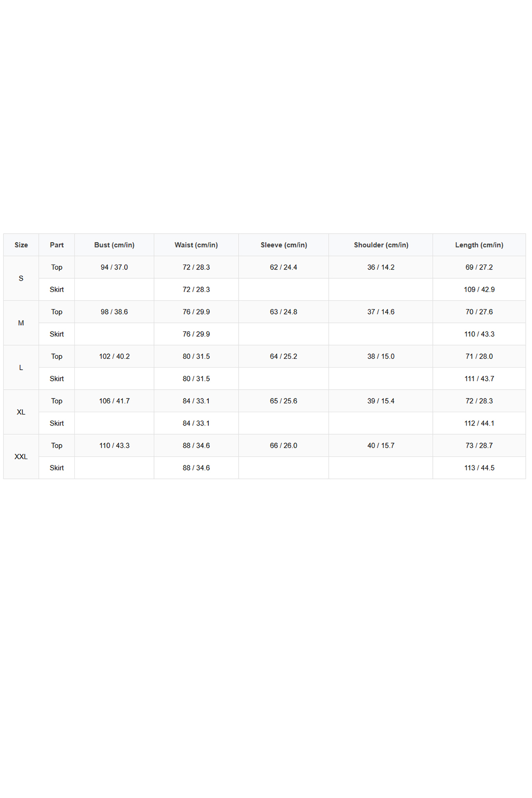The width and height of the screenshot is (532, 798).
Task: Select sleeve value 66 / 26.0
Action: 284,445
